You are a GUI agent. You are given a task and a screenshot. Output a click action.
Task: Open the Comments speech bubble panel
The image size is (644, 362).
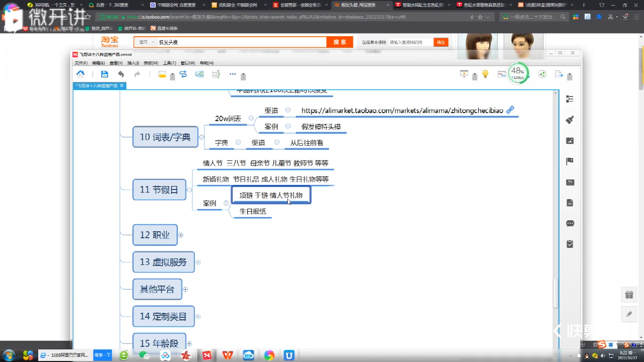(x=570, y=223)
